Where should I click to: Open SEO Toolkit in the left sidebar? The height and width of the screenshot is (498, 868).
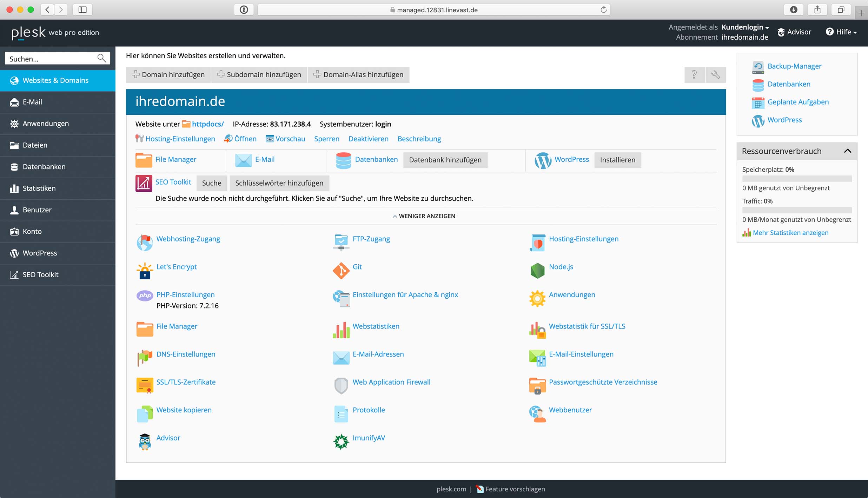[x=58, y=275]
